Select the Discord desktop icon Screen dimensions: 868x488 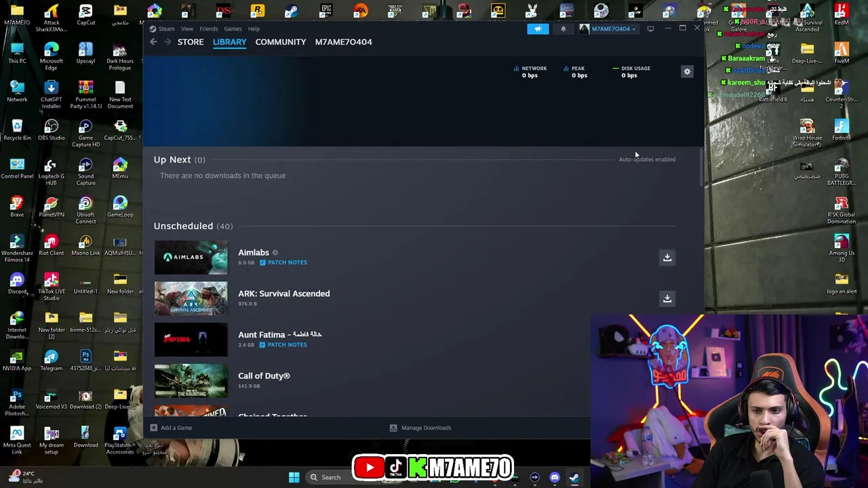[x=17, y=284]
